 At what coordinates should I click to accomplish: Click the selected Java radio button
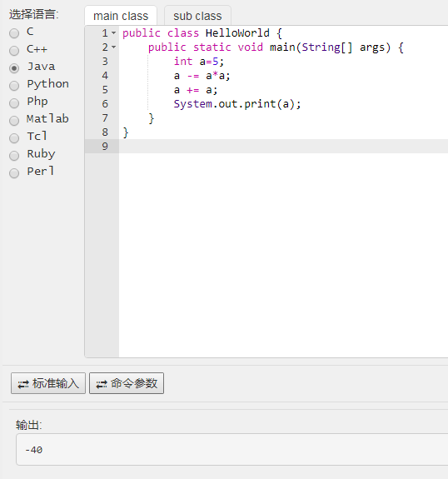click(14, 67)
